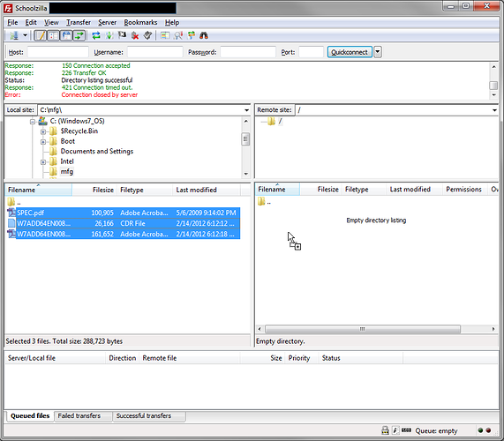Sort local files by Filetype column
This screenshot has height=441, width=504.
tap(145, 190)
